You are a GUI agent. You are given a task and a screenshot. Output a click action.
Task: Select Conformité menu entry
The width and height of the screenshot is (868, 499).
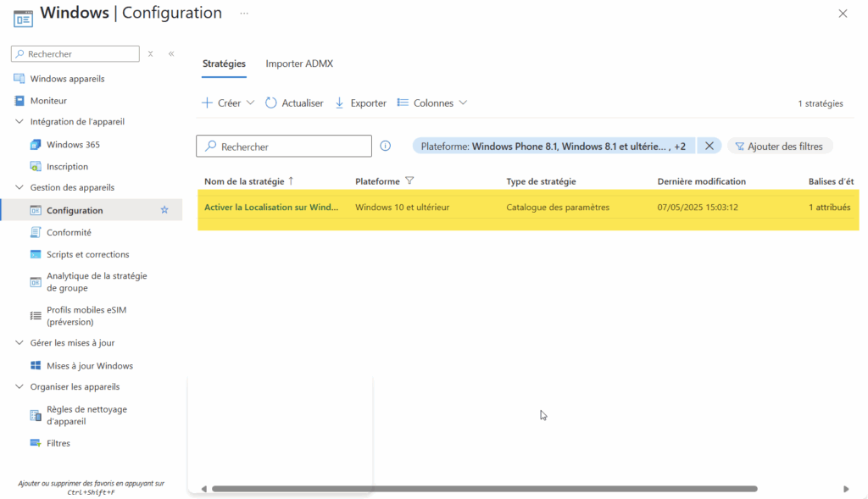click(70, 232)
